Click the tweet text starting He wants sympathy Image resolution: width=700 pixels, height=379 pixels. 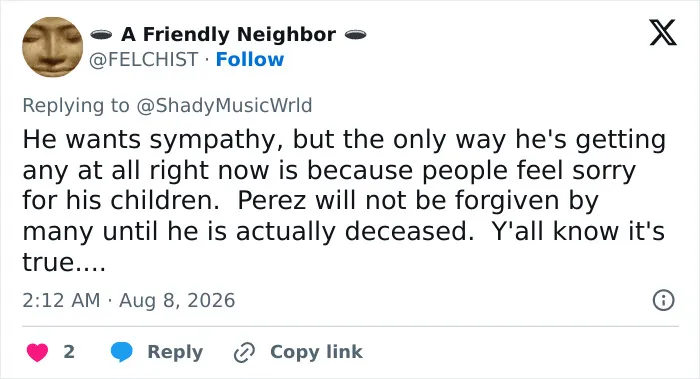point(344,200)
